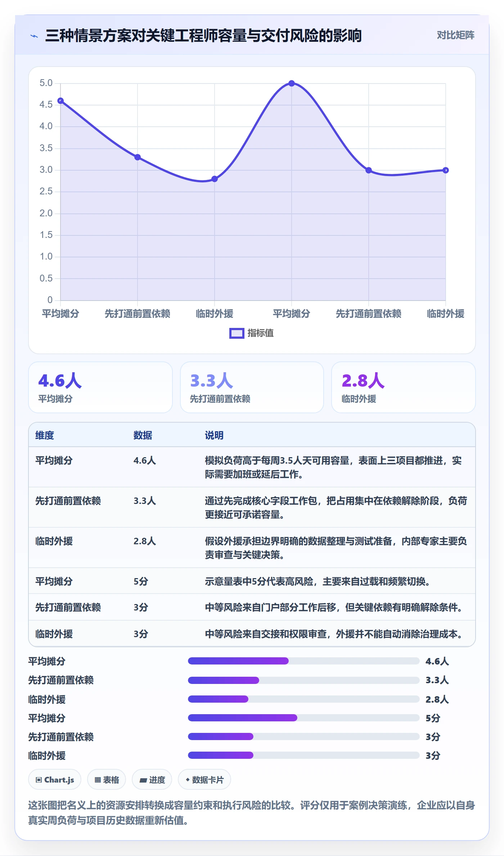Click the chart point at 4.6
This screenshot has width=504, height=856.
(60, 101)
